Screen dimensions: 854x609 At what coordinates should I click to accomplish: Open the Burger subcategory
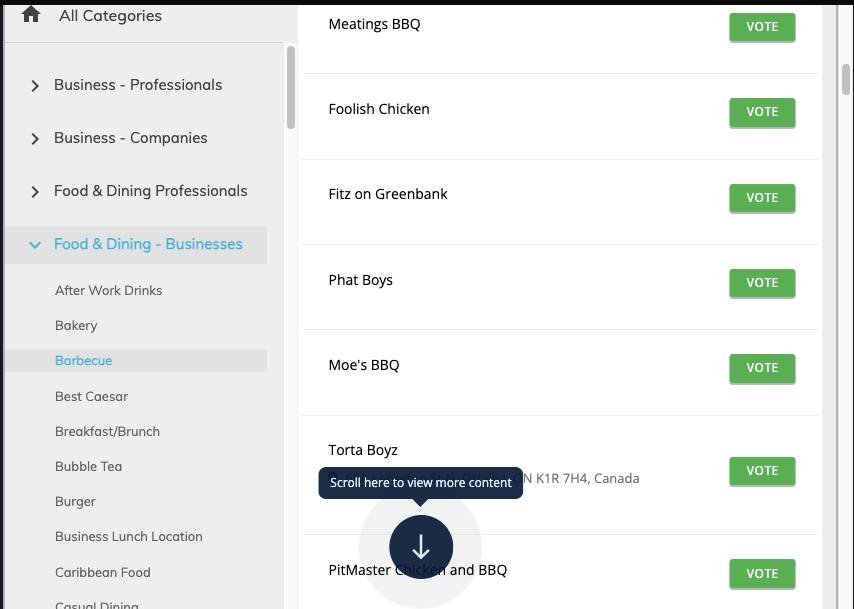(x=75, y=502)
